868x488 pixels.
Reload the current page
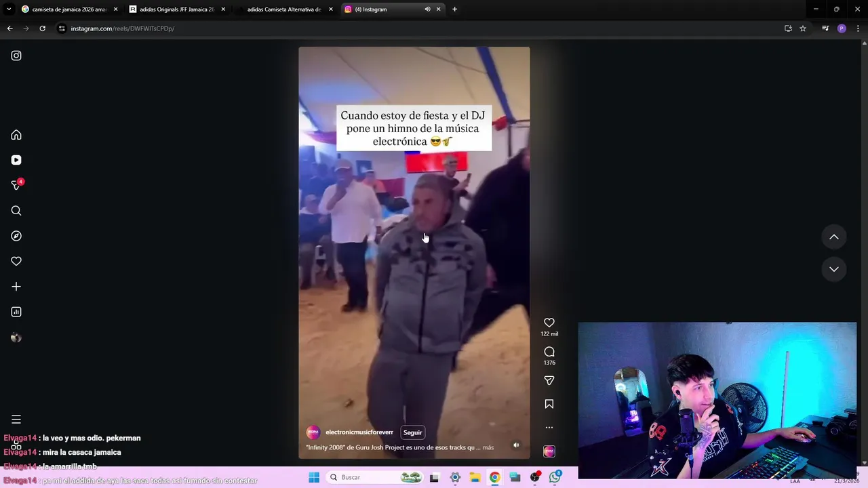(42, 28)
